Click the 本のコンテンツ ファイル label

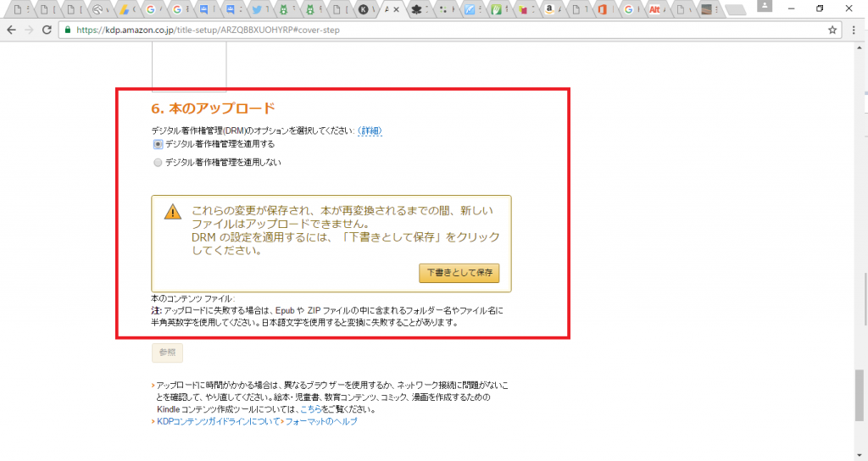coord(192,299)
